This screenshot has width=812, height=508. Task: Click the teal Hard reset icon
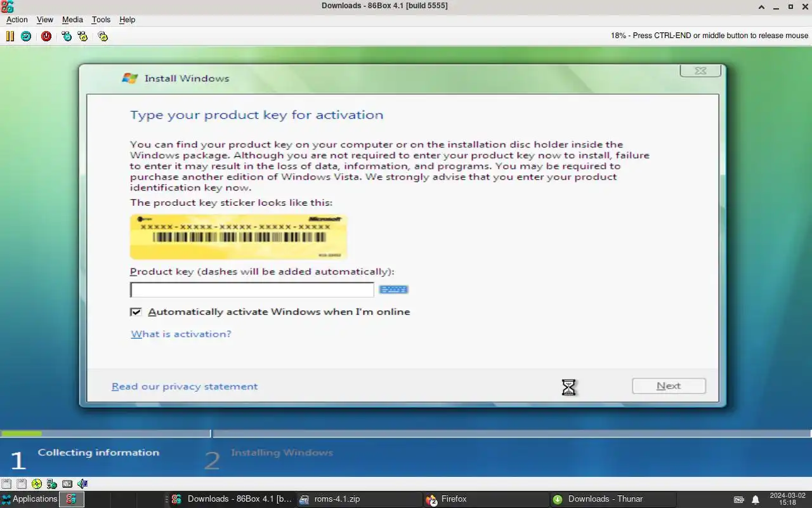25,36
